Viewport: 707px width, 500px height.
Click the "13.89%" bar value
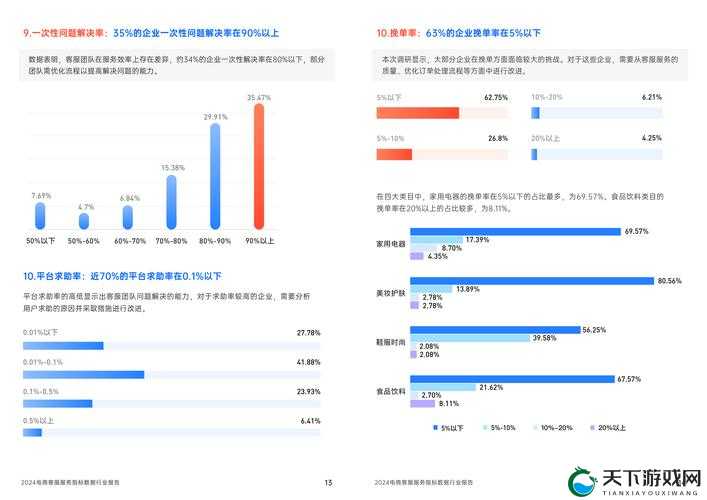click(468, 289)
